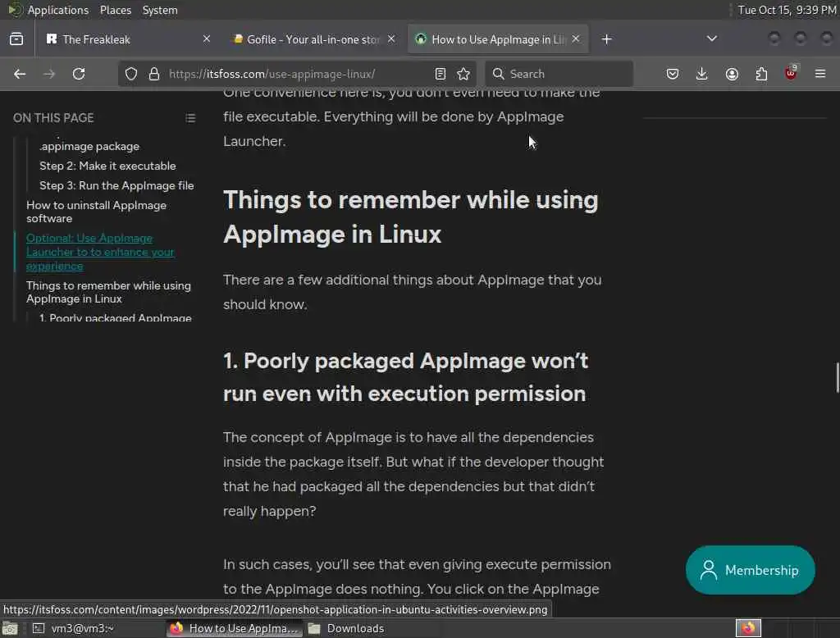Image resolution: width=840 pixels, height=638 pixels.
Task: Click the ON THIS PAGE label
Action: [x=53, y=118]
